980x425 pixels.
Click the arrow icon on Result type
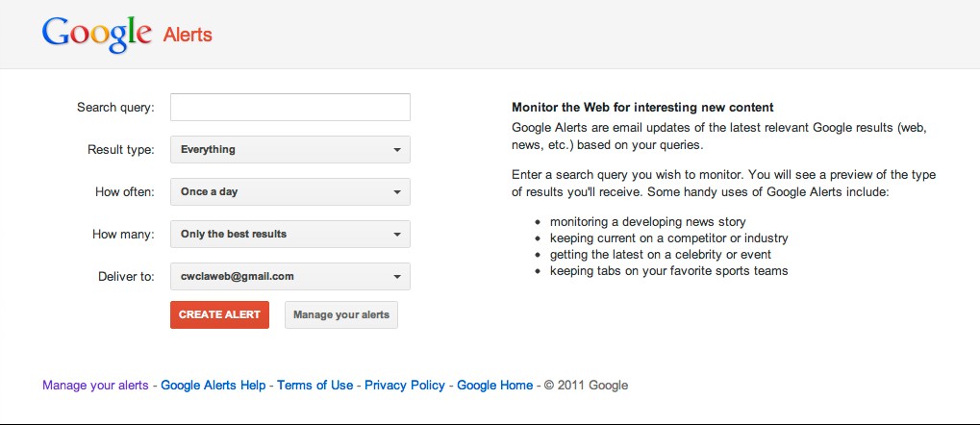pos(397,150)
